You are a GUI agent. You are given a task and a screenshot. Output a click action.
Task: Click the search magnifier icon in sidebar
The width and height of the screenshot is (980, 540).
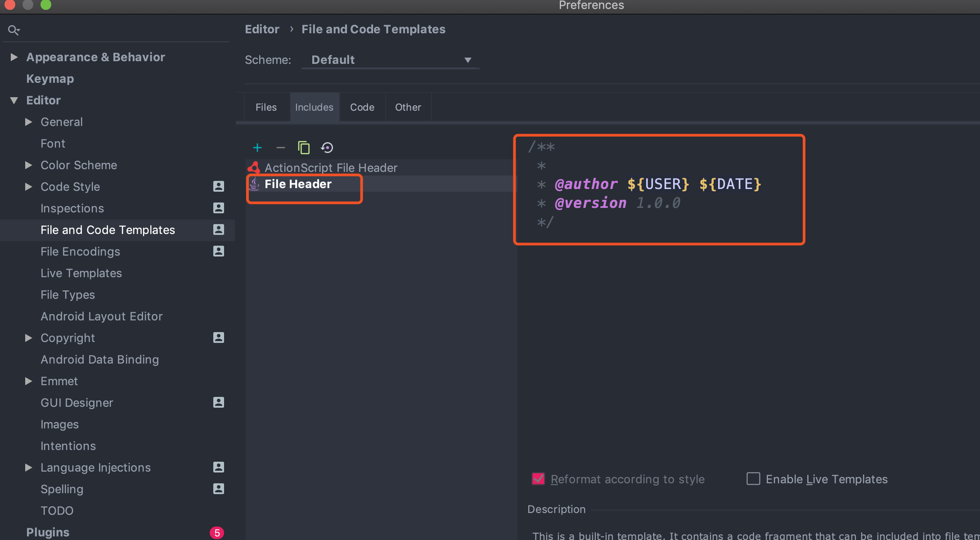coord(13,30)
